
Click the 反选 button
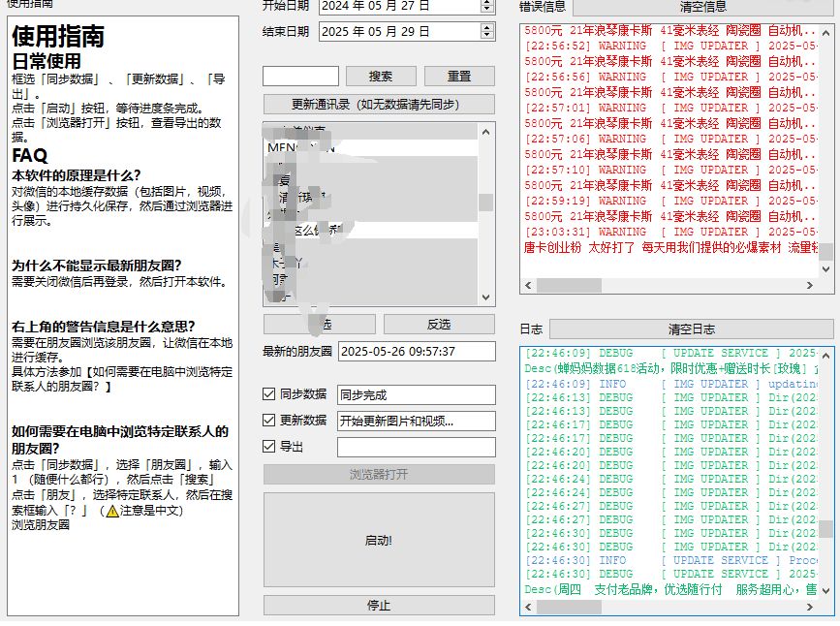(439, 325)
